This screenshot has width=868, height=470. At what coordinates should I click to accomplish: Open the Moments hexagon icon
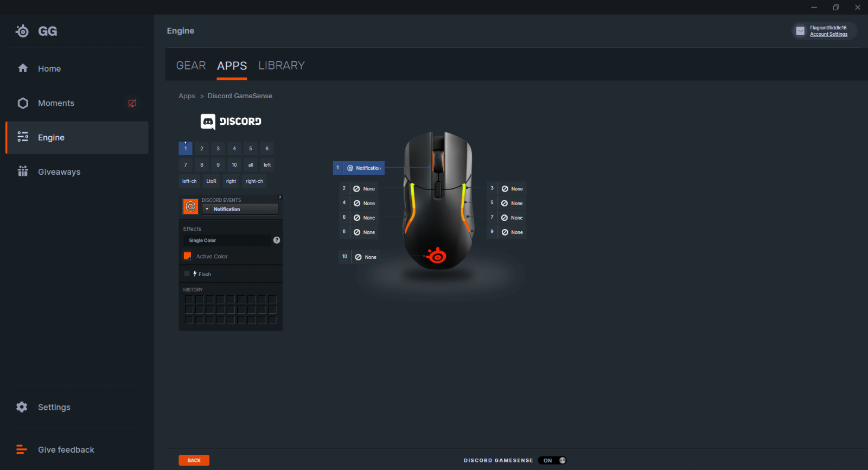[x=23, y=103]
